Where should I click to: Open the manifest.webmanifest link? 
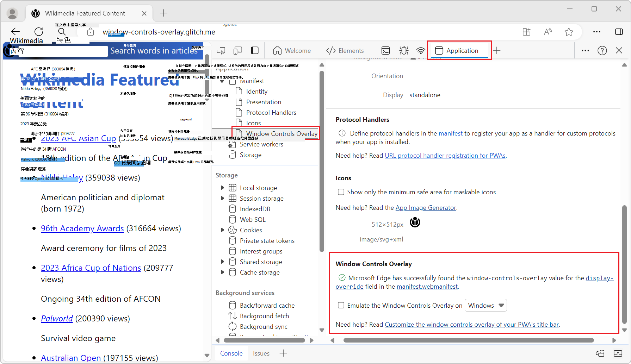coord(427,287)
